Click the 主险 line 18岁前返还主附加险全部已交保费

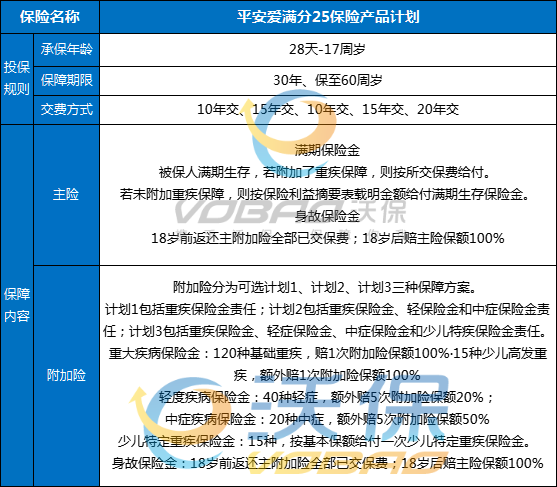[328, 238]
